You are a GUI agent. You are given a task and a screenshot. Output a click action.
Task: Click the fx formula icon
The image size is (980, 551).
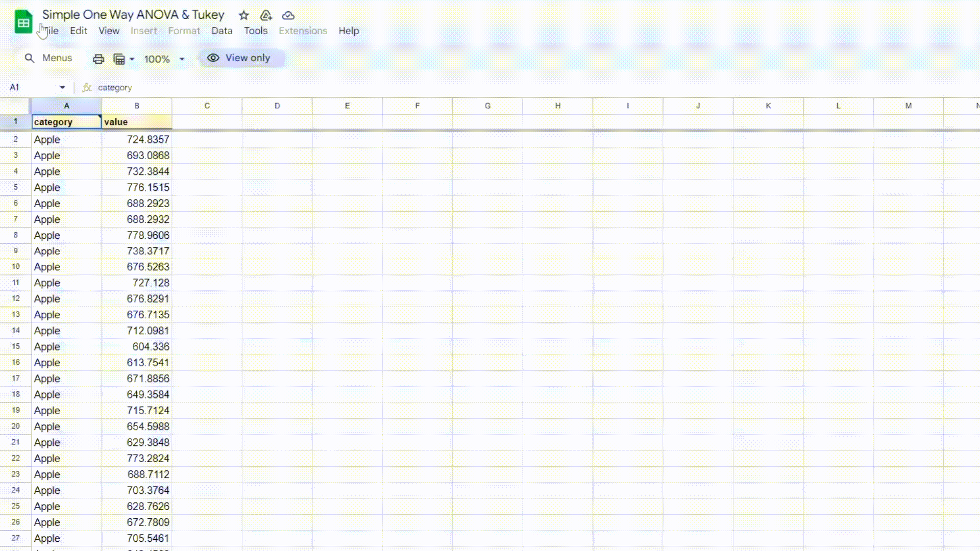click(87, 88)
